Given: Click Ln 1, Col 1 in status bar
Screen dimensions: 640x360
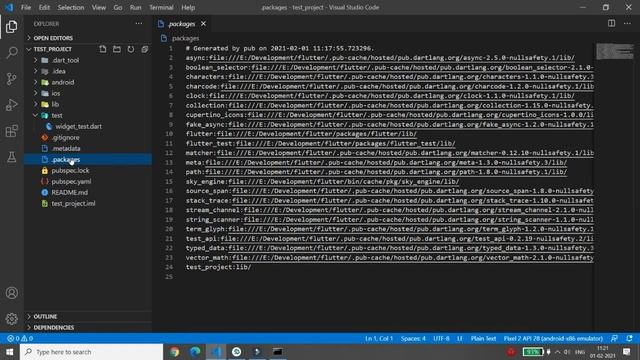Looking at the screenshot, I should 379,338.
